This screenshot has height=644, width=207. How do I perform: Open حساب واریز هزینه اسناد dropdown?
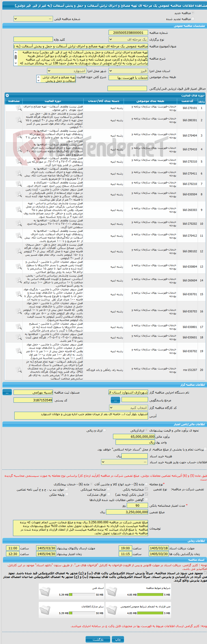click(124, 462)
